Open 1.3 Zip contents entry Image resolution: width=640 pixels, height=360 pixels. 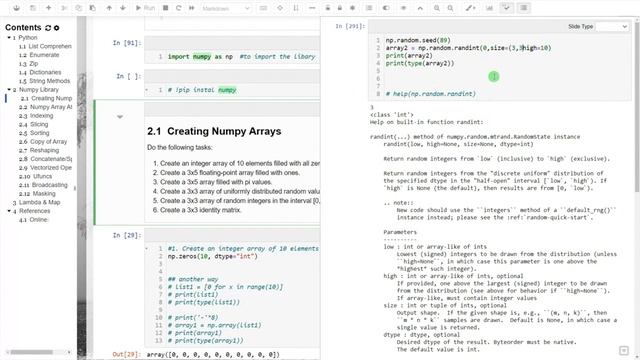[x=28, y=64]
